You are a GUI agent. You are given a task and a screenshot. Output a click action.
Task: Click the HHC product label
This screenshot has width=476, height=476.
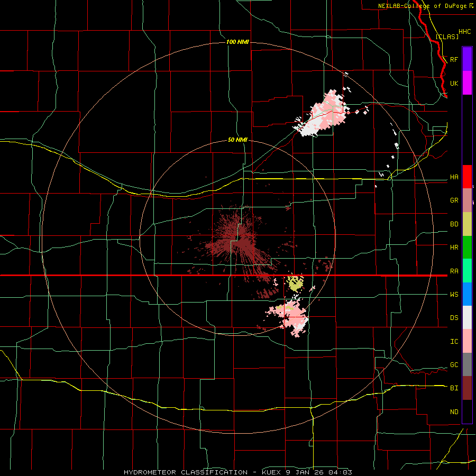464,32
